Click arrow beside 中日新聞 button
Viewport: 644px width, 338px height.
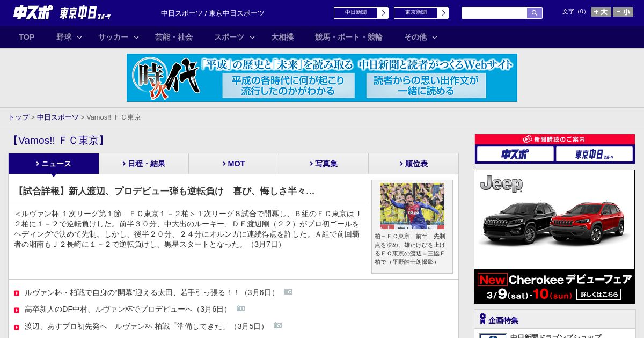[383, 13]
